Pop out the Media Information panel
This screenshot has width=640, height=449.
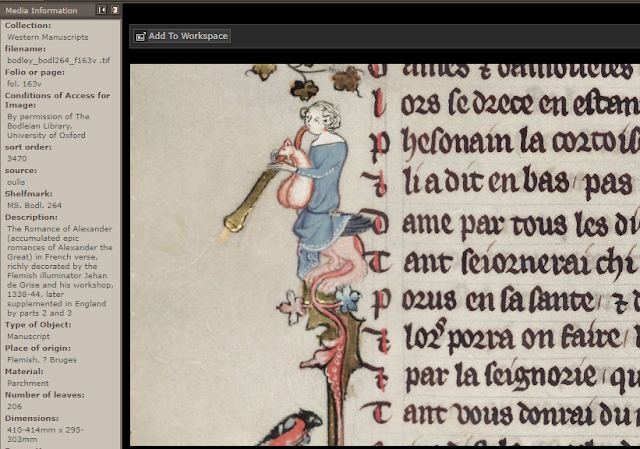115,10
